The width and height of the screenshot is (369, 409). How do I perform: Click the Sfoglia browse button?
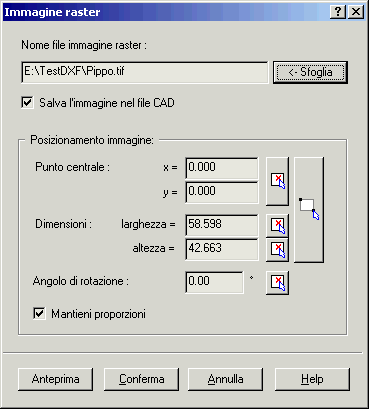pyautogui.click(x=310, y=72)
